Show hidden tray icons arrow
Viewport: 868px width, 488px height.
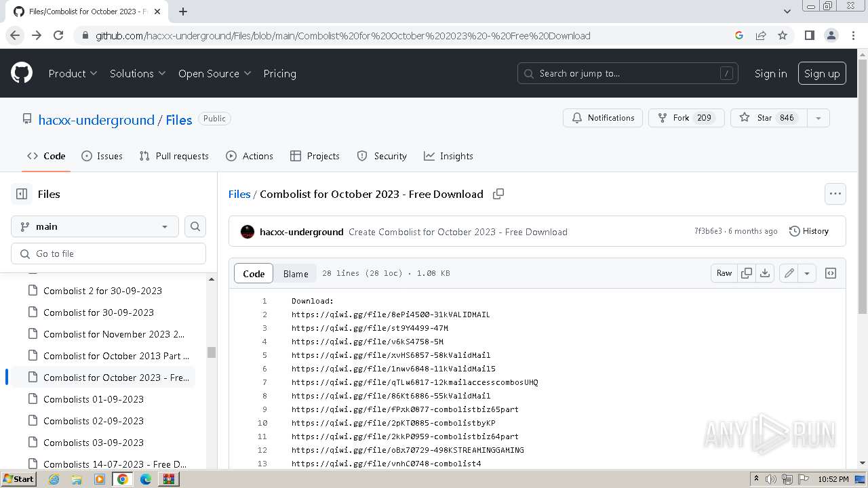pyautogui.click(x=756, y=479)
